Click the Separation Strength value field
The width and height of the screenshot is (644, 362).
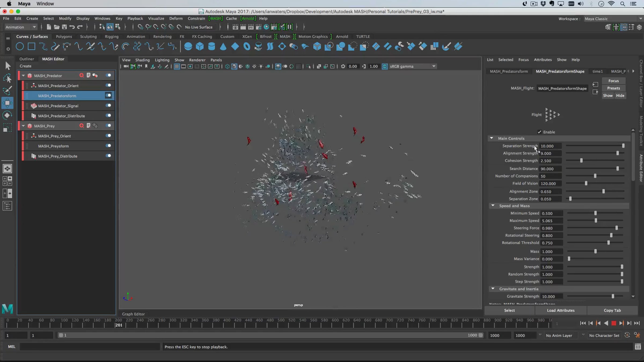tap(551, 146)
